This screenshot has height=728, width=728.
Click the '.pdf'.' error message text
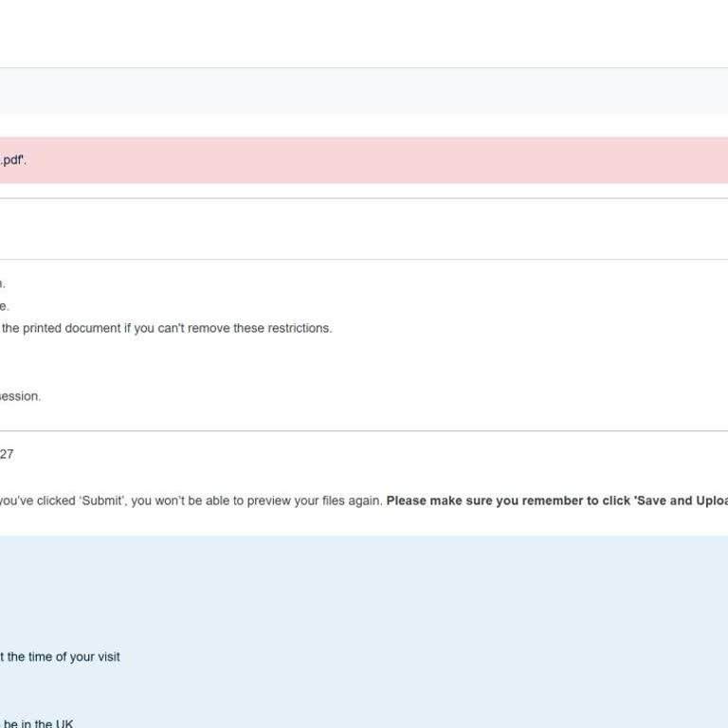pyautogui.click(x=13, y=160)
